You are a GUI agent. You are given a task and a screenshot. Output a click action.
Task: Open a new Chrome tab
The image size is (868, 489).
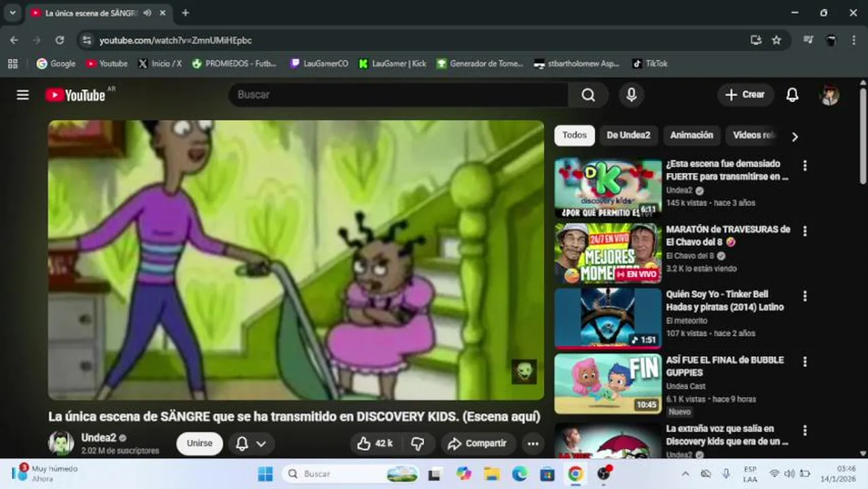(x=185, y=13)
